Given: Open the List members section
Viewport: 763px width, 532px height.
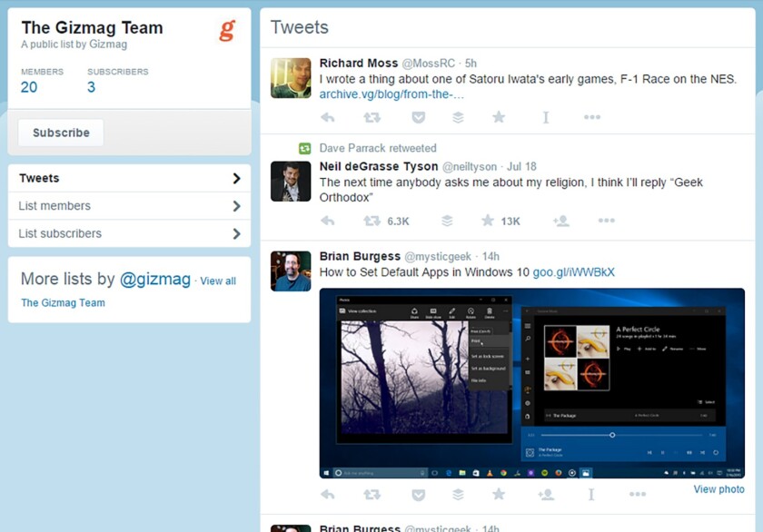Looking at the screenshot, I should (129, 206).
